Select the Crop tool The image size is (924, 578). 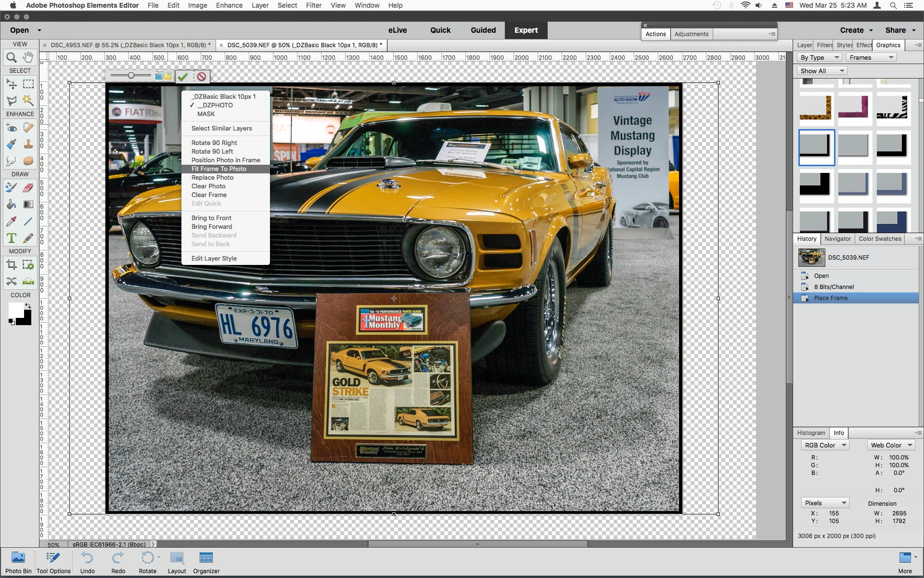point(11,264)
